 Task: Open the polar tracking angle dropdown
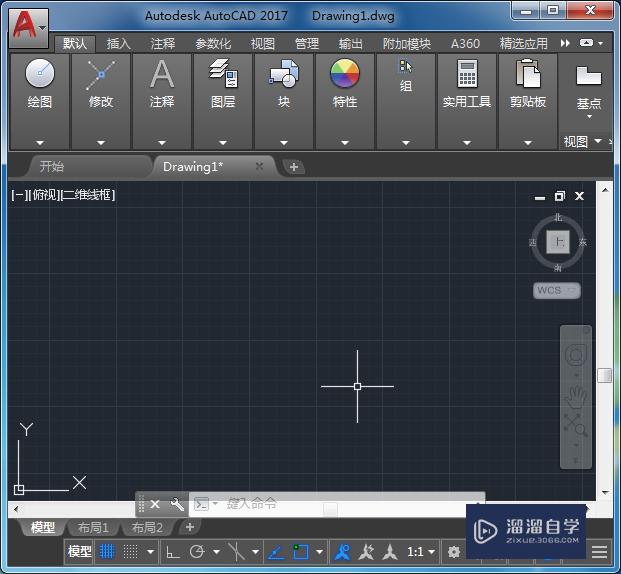(x=216, y=551)
